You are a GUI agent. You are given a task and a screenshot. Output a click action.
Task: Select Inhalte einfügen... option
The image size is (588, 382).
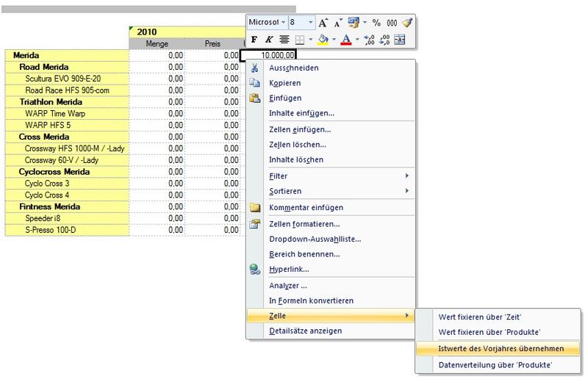point(331,113)
